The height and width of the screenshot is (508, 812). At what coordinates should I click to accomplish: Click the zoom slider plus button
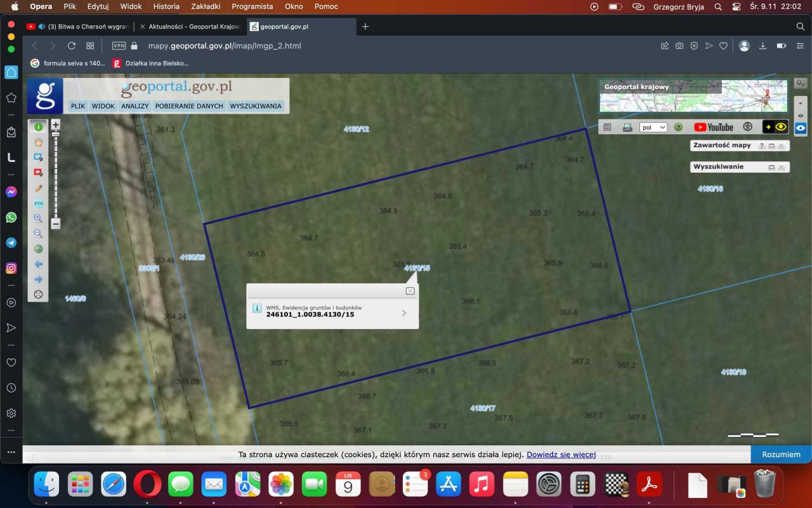point(56,125)
